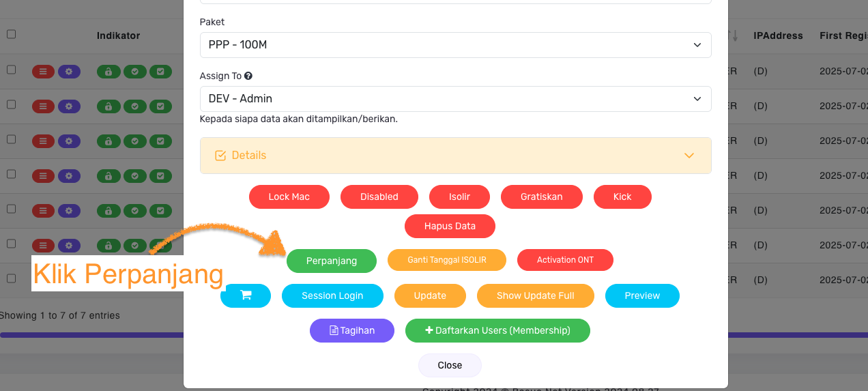868x391 pixels.
Task: Tick the checkbox in the last table row
Action: point(11,278)
